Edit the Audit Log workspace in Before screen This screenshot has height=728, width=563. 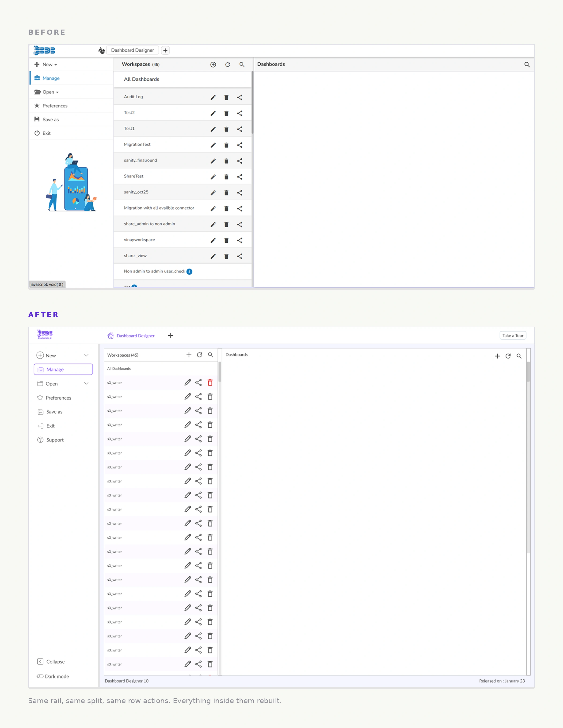(x=213, y=97)
